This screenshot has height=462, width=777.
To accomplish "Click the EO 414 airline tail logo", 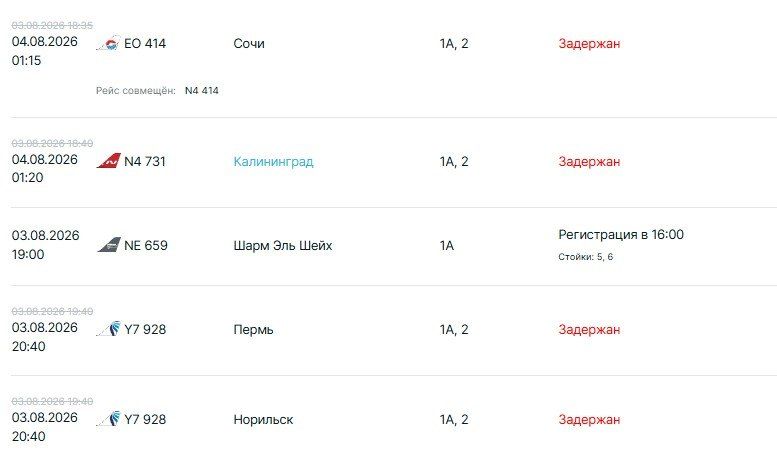I will point(108,43).
